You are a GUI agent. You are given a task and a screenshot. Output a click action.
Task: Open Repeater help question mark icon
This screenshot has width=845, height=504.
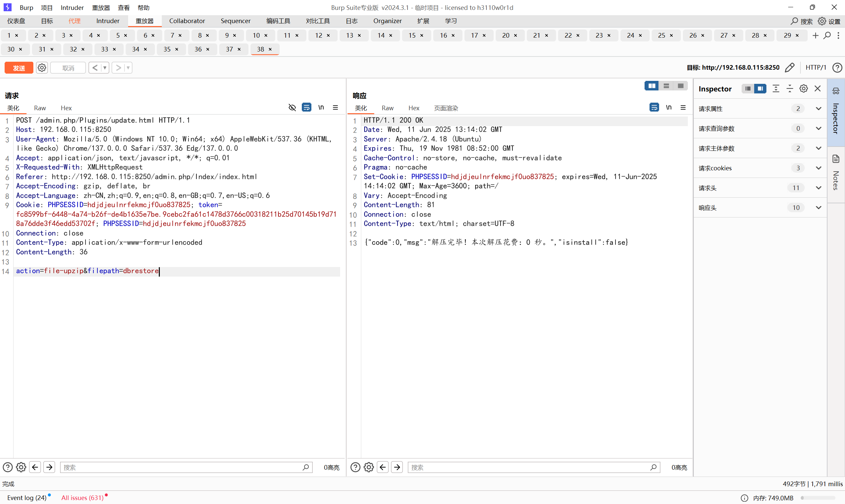tap(837, 68)
